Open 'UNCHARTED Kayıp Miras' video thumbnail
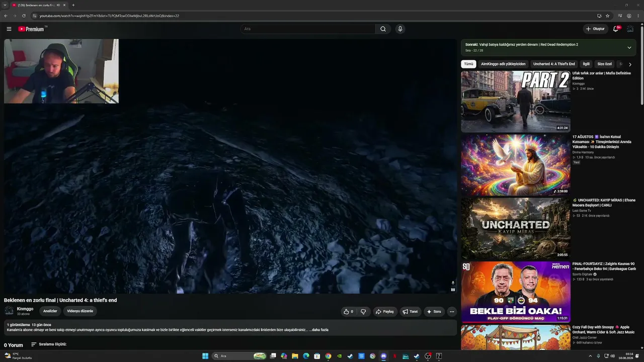The width and height of the screenshot is (644, 362). click(x=516, y=228)
